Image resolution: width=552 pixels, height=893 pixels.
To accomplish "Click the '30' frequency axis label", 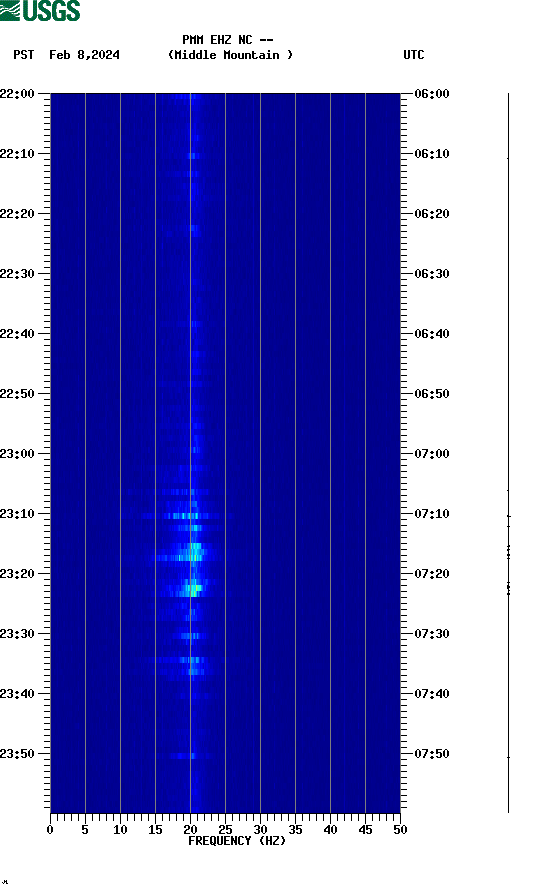I will coord(260,830).
